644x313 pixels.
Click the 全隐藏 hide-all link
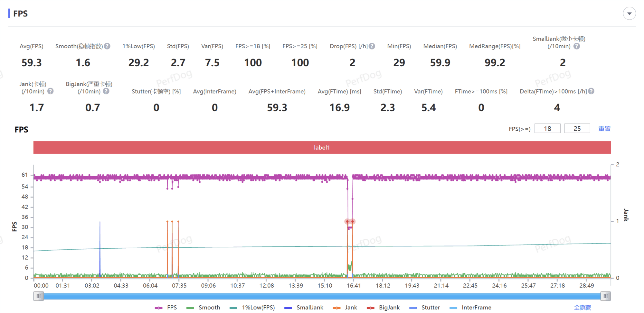pyautogui.click(x=582, y=308)
